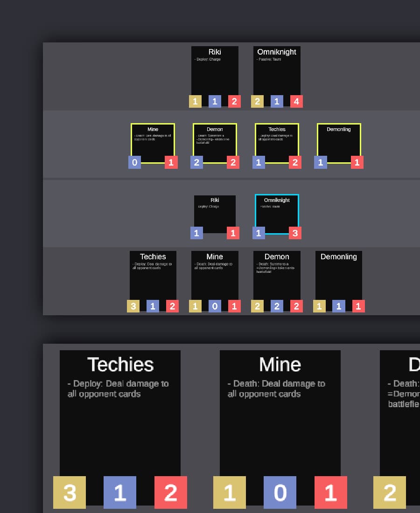
Task: Click red health badge 3 on cyan-outlined Omniknight
Action: point(295,233)
